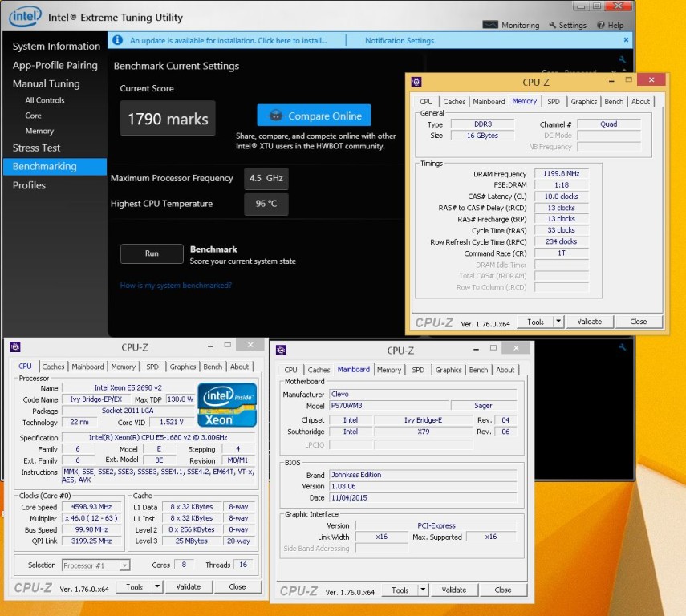Click Validate in CPU-Z Memory window

(589, 322)
